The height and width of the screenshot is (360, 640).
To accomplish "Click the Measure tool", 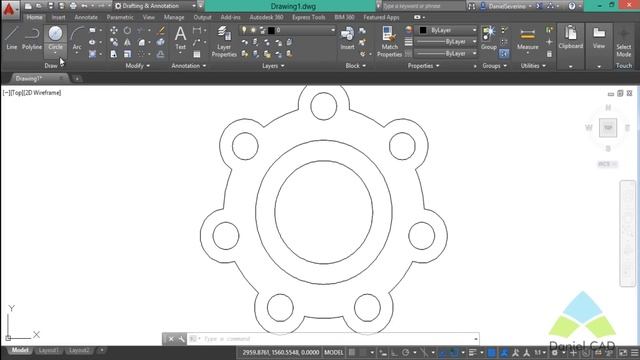I will [527, 38].
